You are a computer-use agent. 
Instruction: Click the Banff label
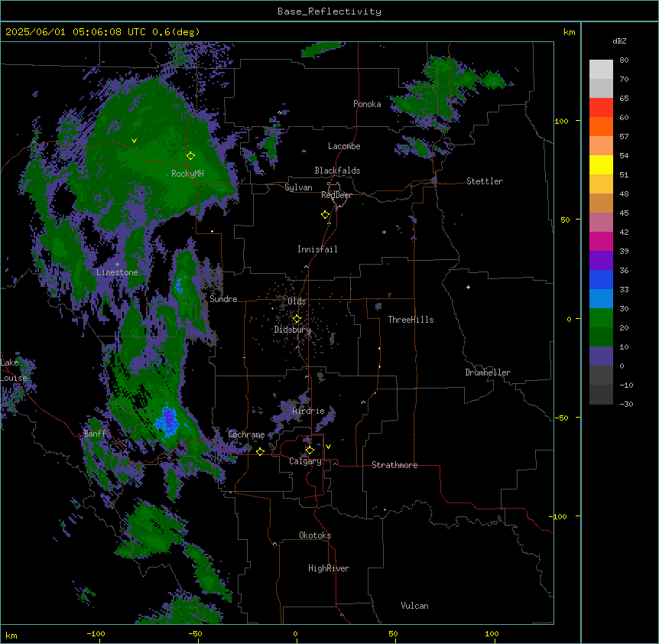point(95,434)
